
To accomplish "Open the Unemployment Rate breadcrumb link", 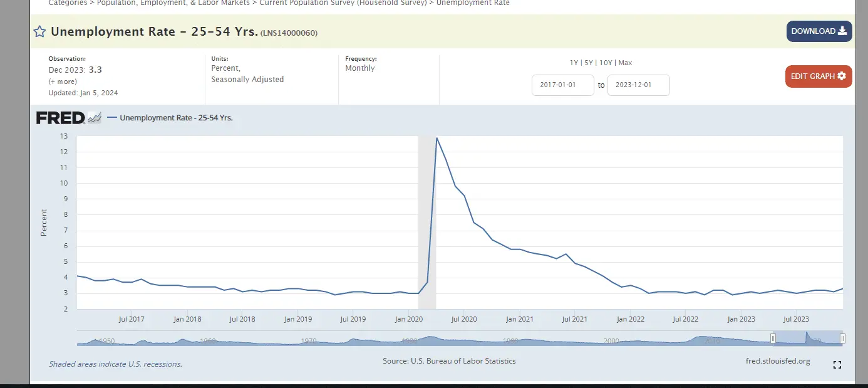I will tap(472, 3).
